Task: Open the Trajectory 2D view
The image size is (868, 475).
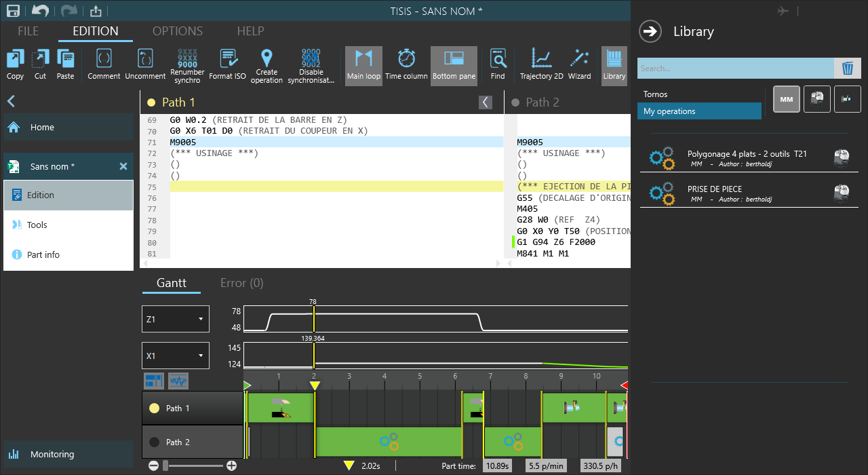Action: click(x=541, y=60)
